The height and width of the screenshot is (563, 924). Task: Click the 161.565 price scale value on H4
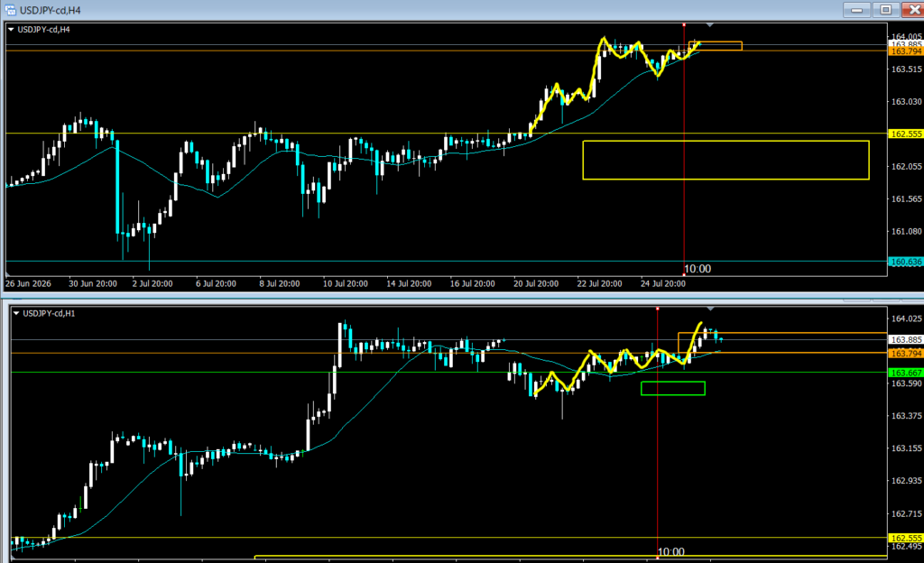(906, 199)
